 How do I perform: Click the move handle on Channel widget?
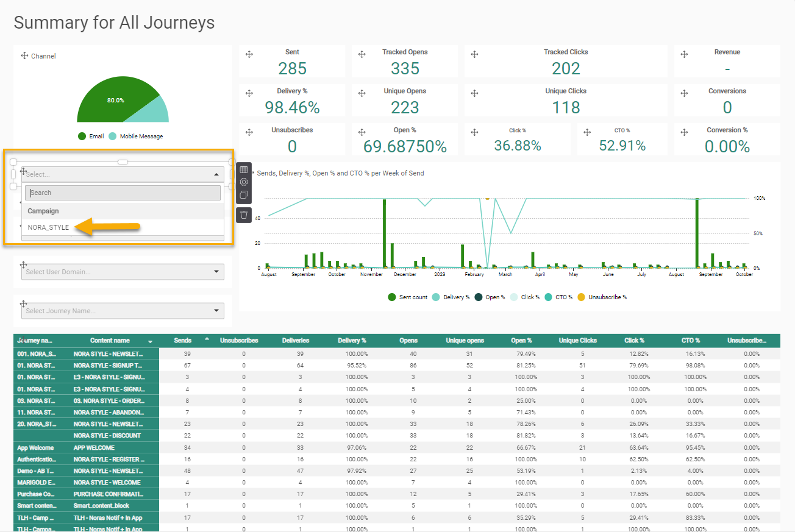pos(24,55)
